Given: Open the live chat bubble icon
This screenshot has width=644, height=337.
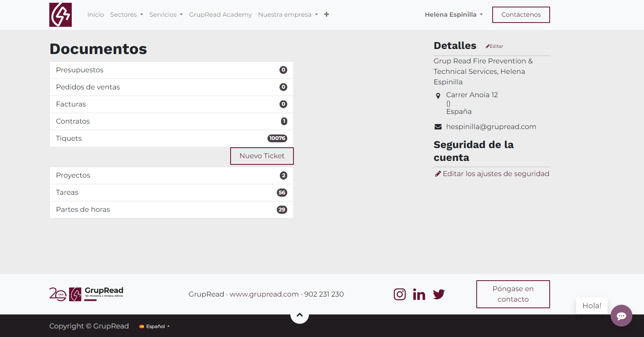Looking at the screenshot, I should [621, 316].
